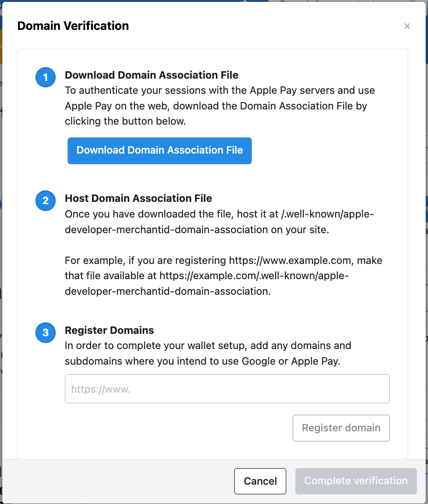Click the blue circle beside Download Domain Association File
Screen dimensions: 428x504
(x=45, y=77)
